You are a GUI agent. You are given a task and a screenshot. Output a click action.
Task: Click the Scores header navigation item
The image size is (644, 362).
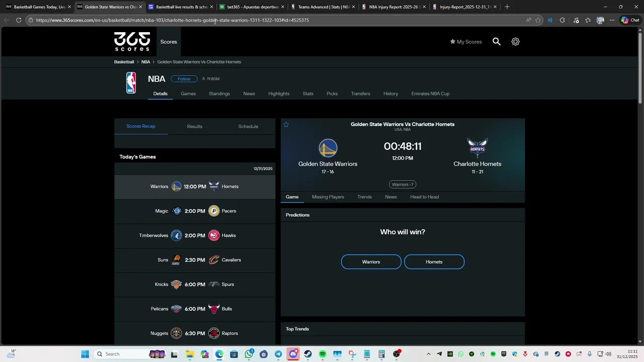tap(169, 42)
